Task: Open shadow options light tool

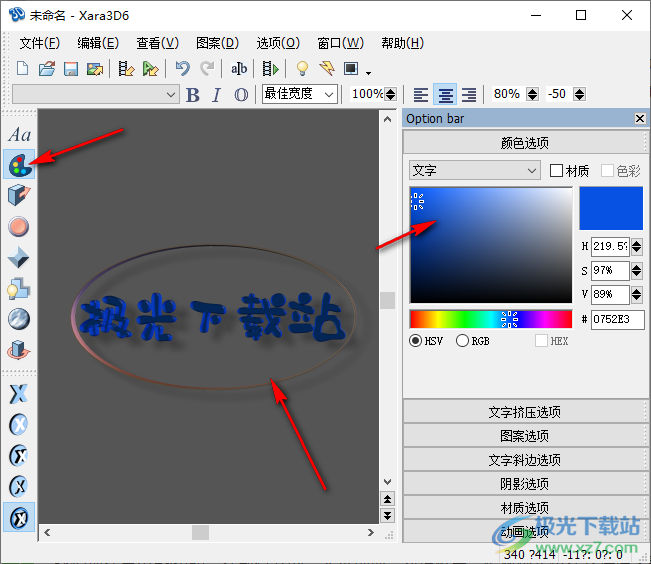Action: pyautogui.click(x=19, y=288)
